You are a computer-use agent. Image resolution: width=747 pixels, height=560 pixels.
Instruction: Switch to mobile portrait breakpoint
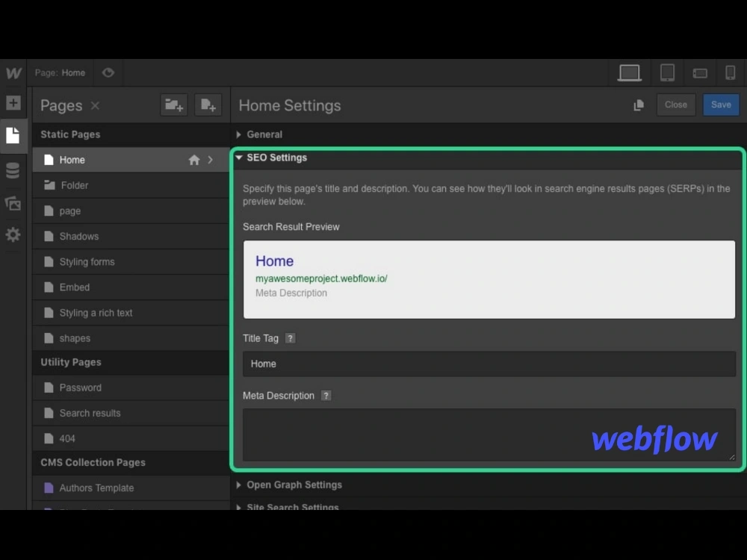click(x=730, y=73)
